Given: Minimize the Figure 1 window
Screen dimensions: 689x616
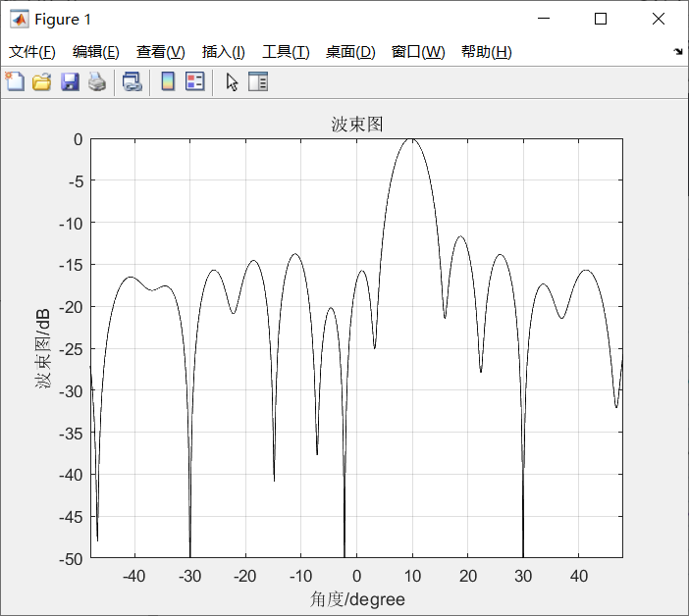Looking at the screenshot, I should pos(544,19).
